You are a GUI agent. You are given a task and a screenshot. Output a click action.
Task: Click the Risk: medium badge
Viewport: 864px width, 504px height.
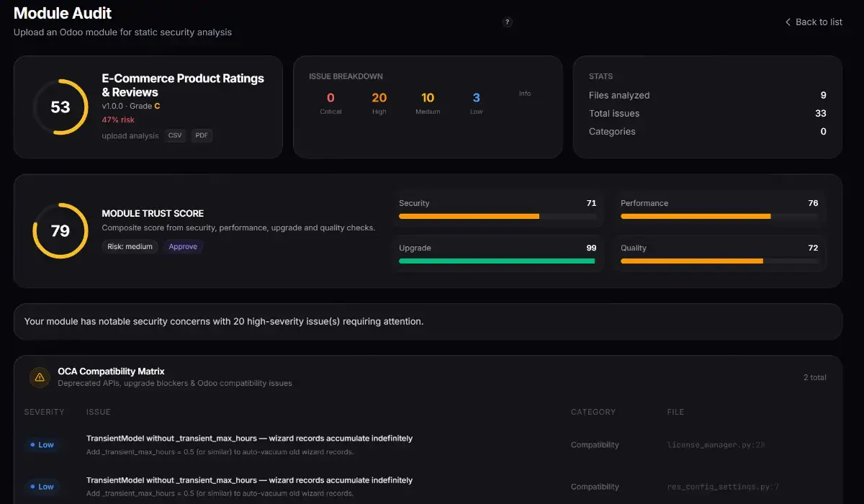click(130, 246)
